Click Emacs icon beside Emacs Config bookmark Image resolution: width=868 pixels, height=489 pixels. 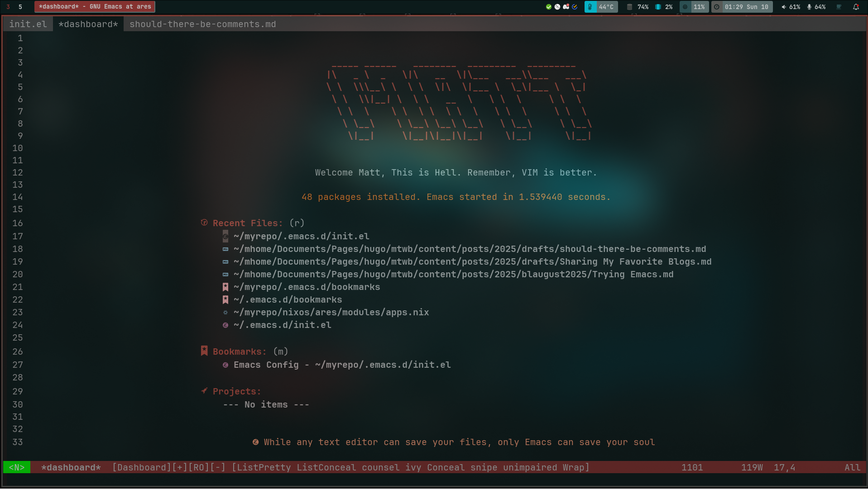pos(225,365)
